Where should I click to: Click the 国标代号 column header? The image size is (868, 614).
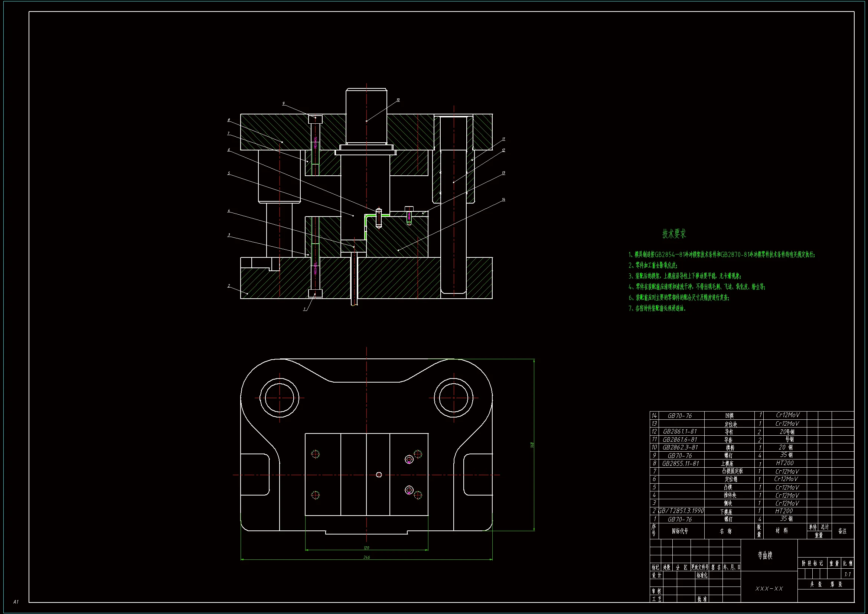[x=680, y=531]
